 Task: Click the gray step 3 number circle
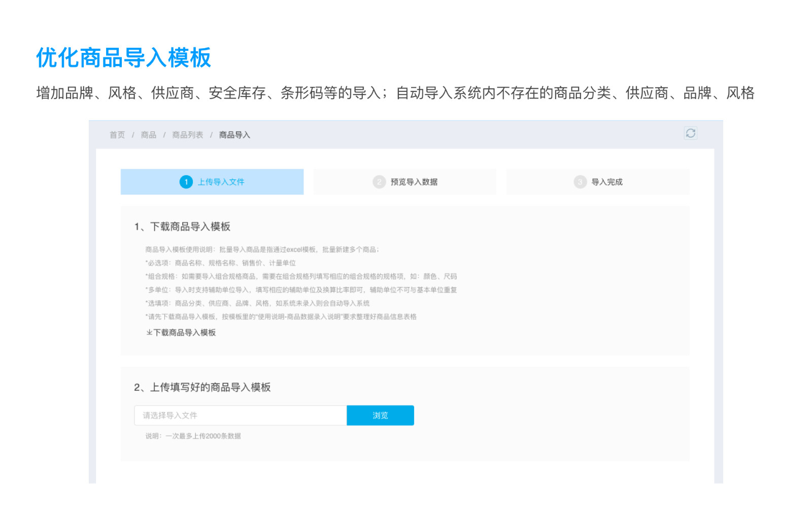click(x=580, y=182)
